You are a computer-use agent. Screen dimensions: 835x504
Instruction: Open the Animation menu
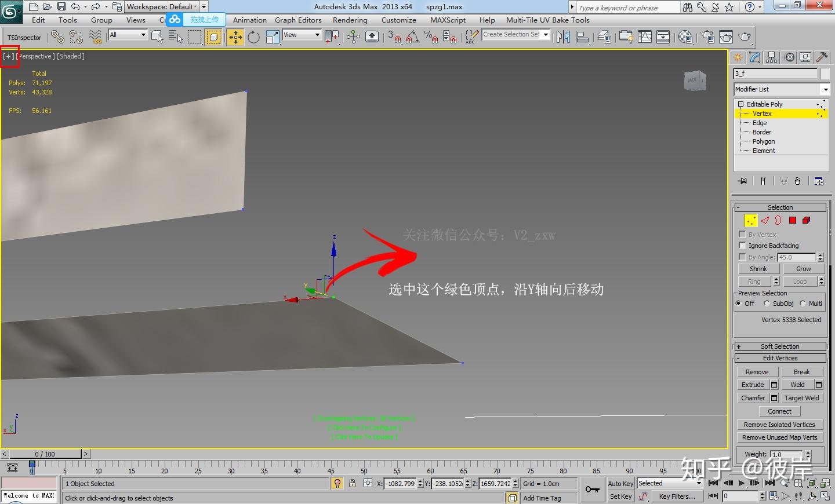click(250, 20)
